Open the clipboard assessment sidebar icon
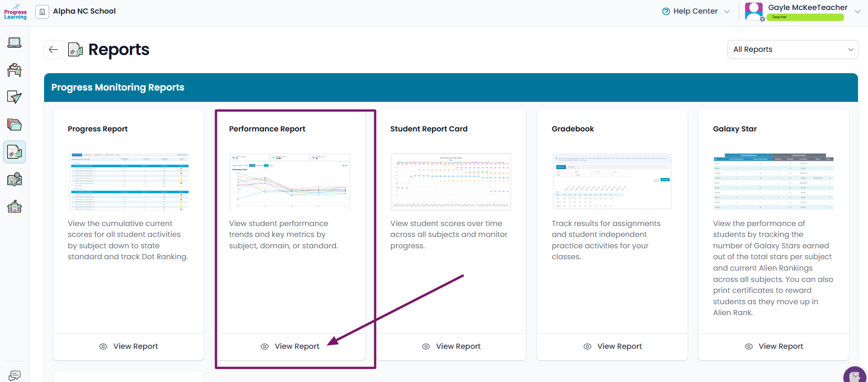868x382 pixels. tap(15, 179)
